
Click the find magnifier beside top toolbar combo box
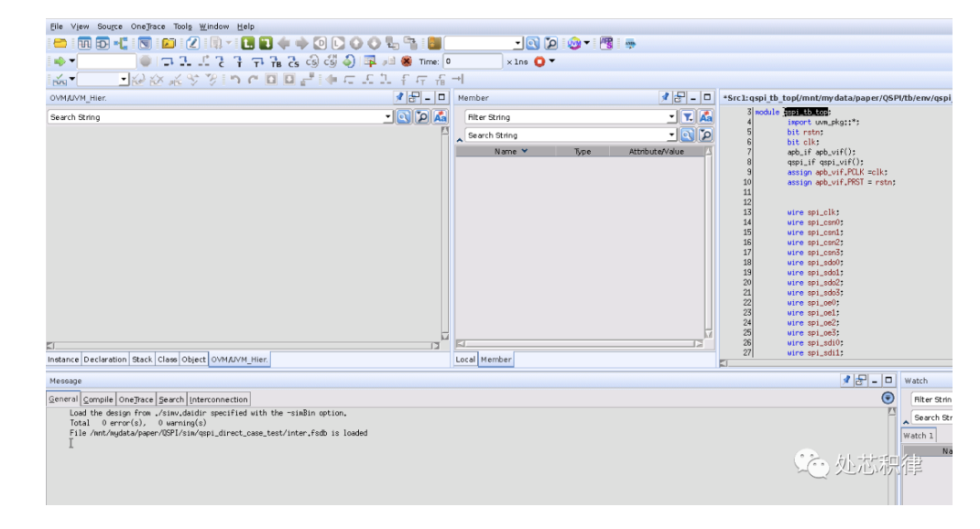532,43
